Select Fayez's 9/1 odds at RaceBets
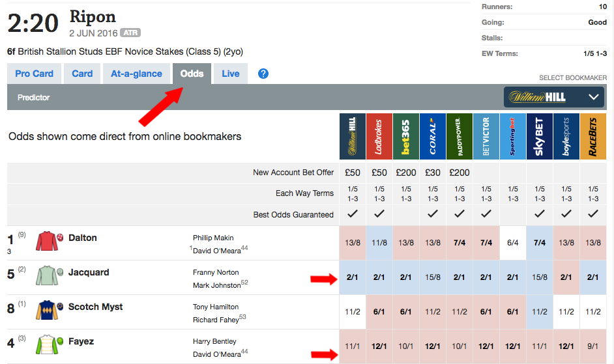The image size is (614, 364). point(593,346)
